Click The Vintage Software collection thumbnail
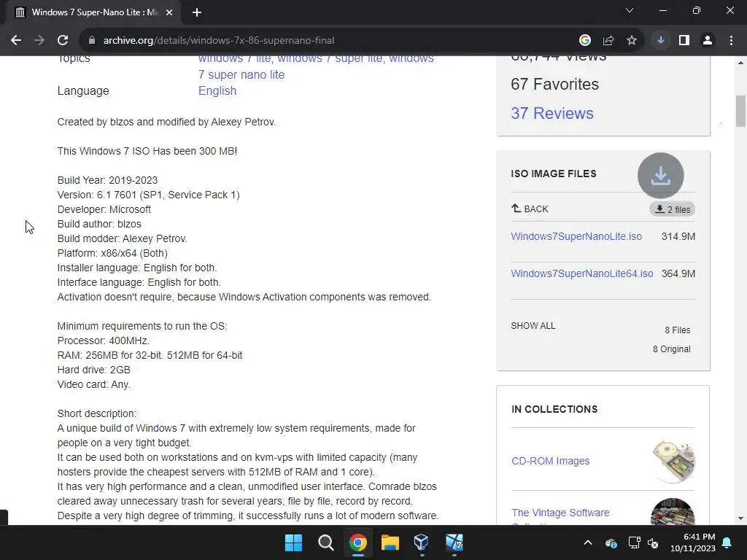 [673, 512]
